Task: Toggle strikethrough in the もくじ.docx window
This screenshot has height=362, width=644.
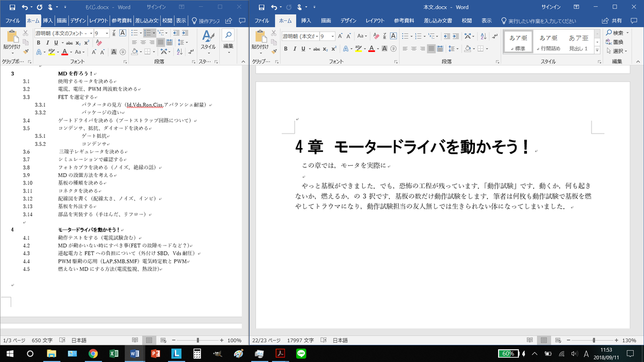Action: tap(70, 42)
